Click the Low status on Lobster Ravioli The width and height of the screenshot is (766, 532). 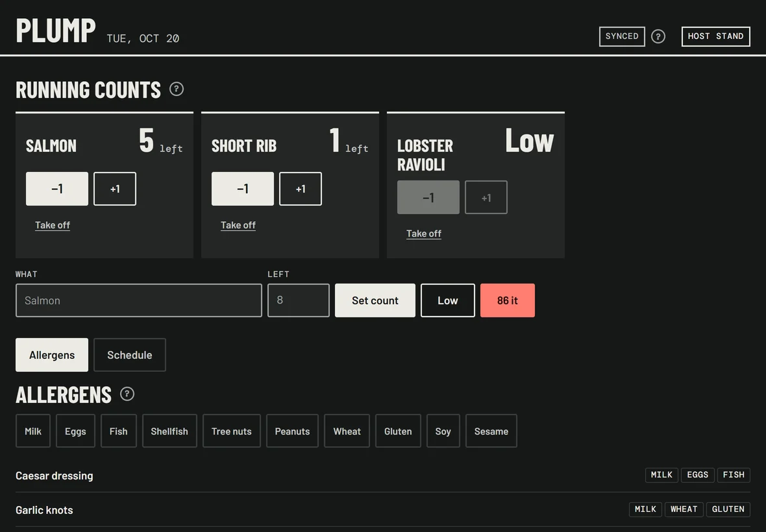(x=530, y=141)
